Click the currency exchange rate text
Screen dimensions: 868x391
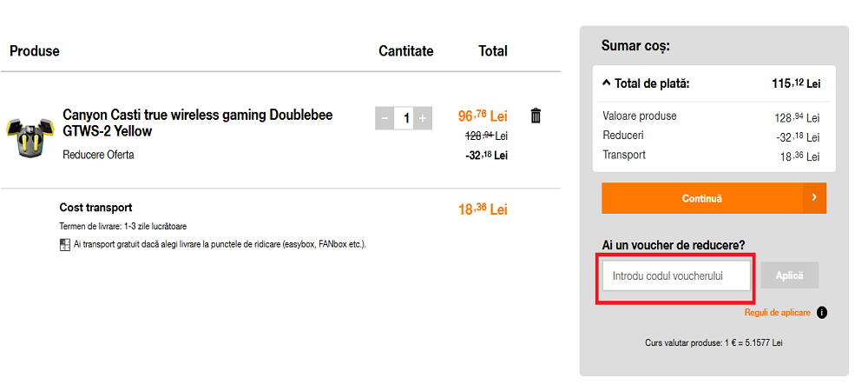click(x=713, y=343)
